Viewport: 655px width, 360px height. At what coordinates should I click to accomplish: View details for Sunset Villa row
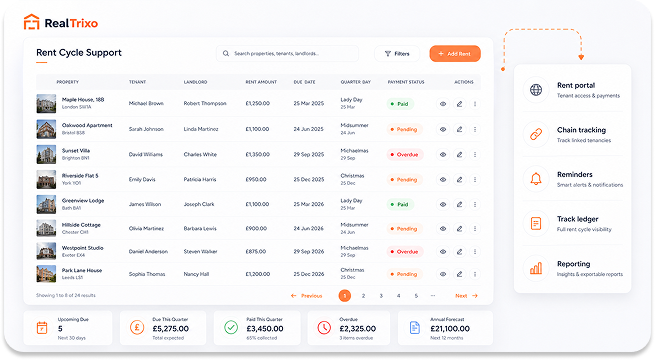(x=443, y=155)
